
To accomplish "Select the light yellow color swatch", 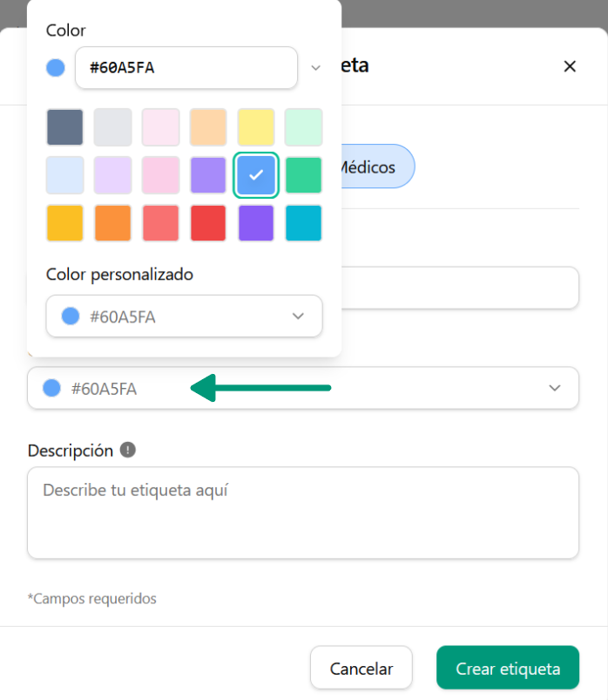I will 256,127.
